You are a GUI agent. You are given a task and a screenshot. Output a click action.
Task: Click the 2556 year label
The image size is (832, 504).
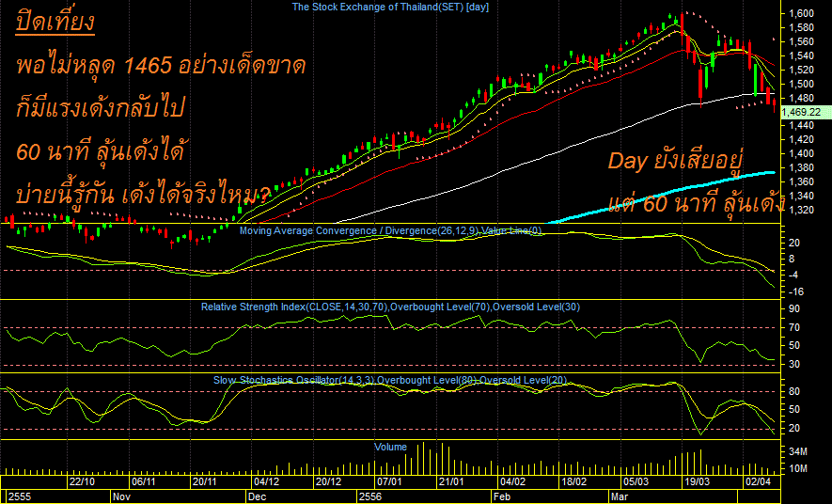pos(370,496)
